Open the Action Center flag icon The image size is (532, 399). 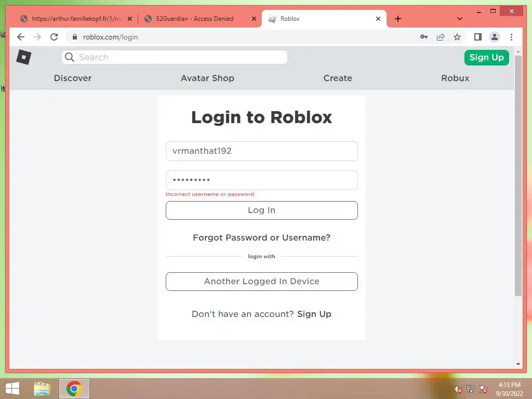pyautogui.click(x=483, y=389)
